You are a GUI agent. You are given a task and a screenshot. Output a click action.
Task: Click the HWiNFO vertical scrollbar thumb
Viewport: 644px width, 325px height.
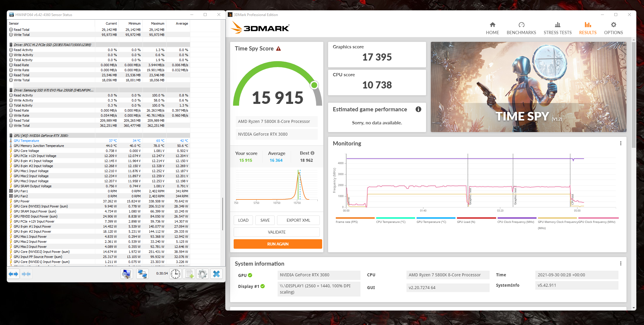click(x=223, y=214)
